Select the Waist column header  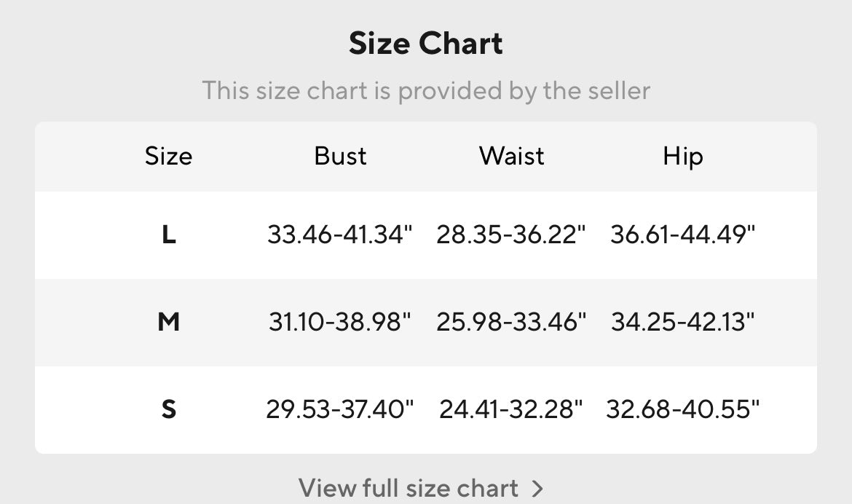point(511,156)
